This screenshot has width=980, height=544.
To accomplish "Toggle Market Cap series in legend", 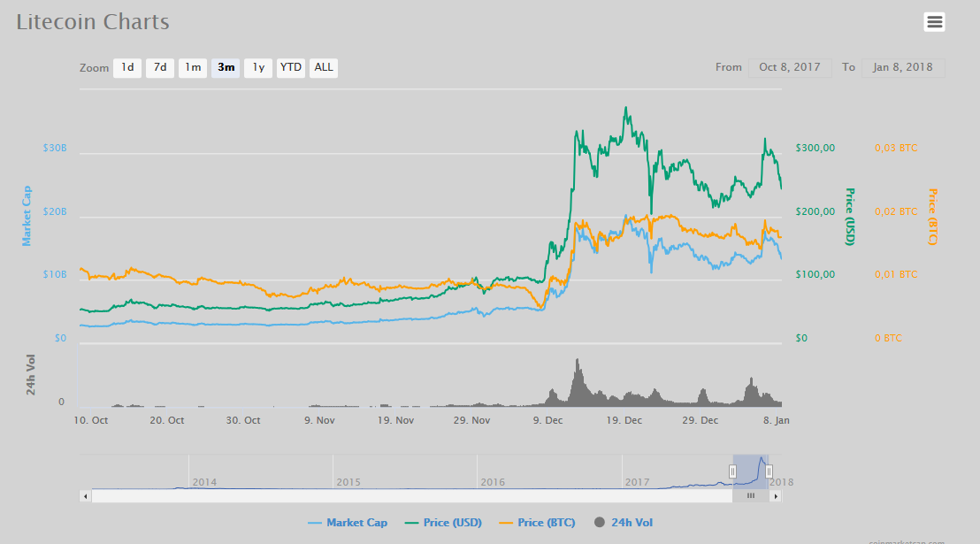I will [x=348, y=523].
